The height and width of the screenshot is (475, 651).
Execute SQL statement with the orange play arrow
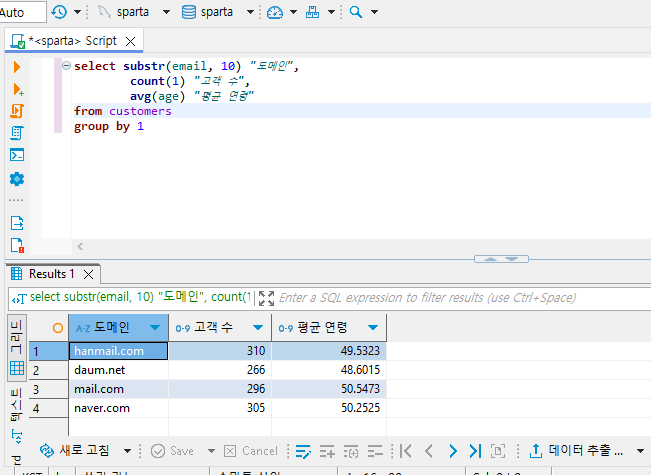click(x=17, y=67)
